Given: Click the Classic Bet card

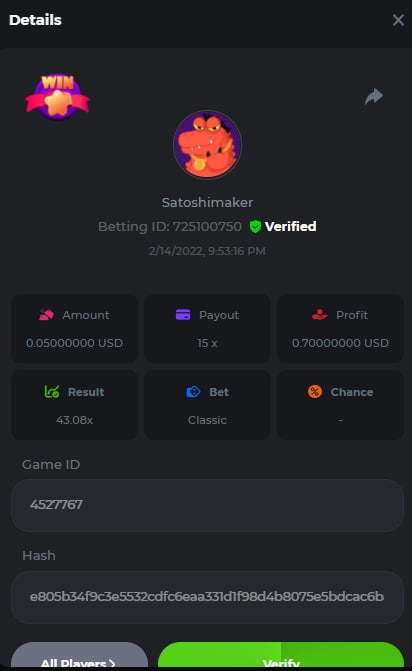Looking at the screenshot, I should pos(207,405).
